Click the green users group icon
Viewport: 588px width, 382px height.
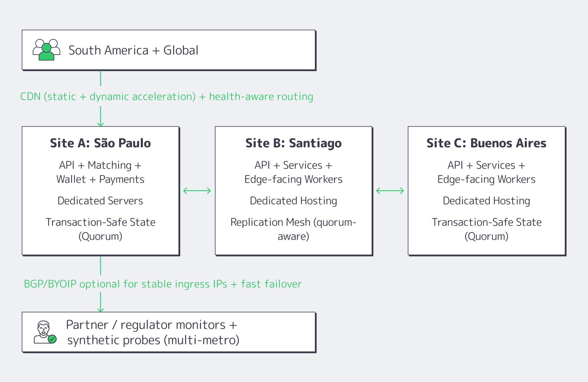(46, 50)
